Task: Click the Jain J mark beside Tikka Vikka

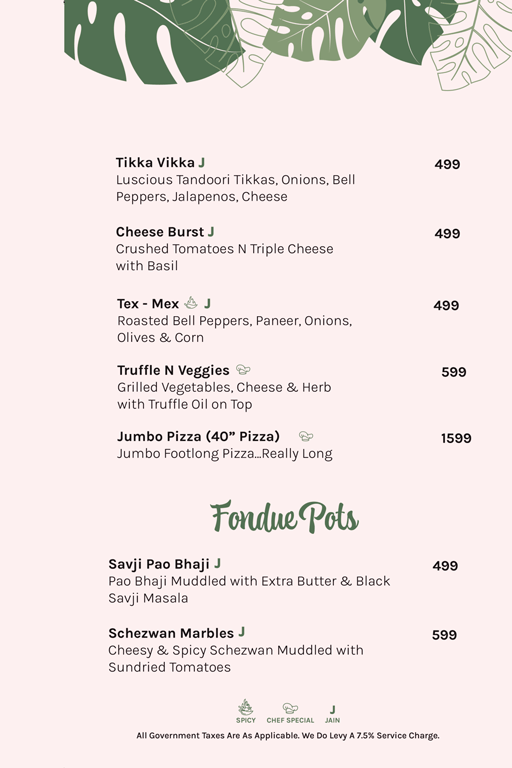Action: tap(201, 162)
